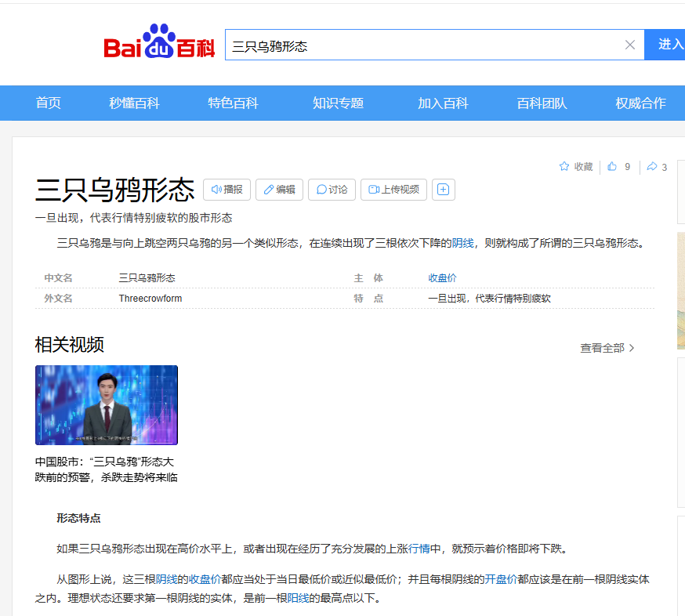Open the 首页 nav item
Viewport: 685px width, 616px height.
(48, 103)
